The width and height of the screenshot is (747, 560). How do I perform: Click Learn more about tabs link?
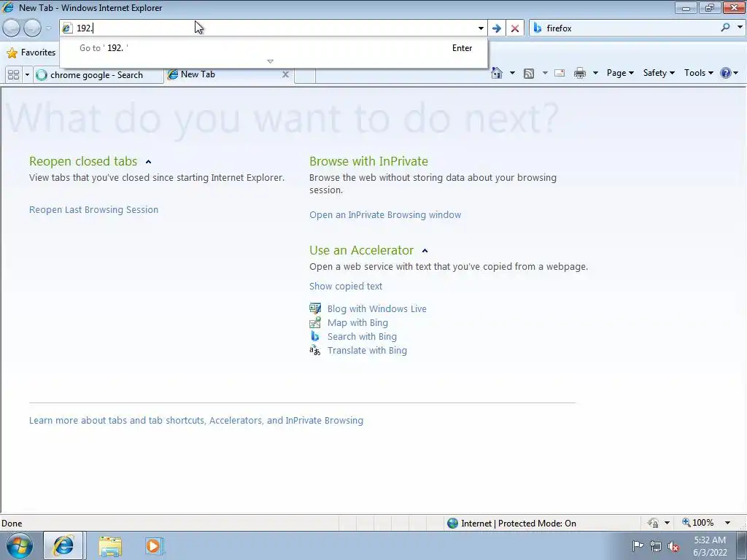click(196, 421)
